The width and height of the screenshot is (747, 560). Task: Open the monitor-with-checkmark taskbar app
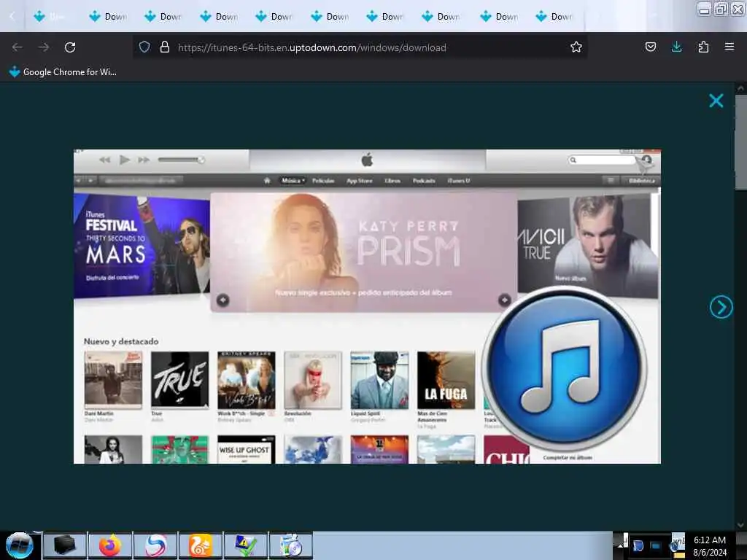246,545
